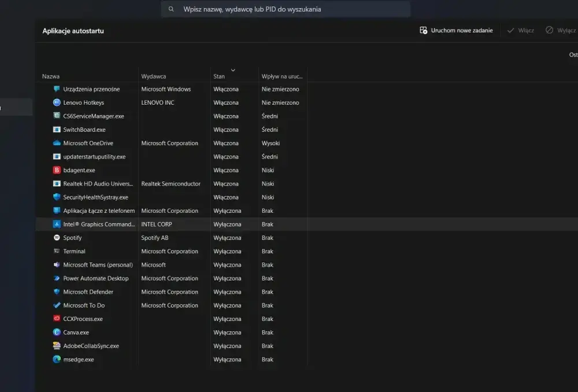This screenshot has width=578, height=392.
Task: Click Microsoft publisher of Teams (personal)
Action: click(153, 265)
